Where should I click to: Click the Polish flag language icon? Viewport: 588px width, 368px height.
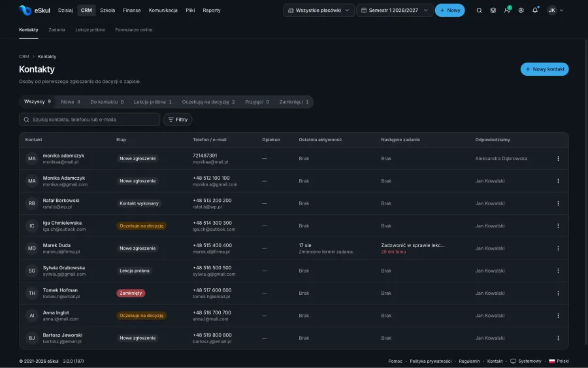point(551,361)
